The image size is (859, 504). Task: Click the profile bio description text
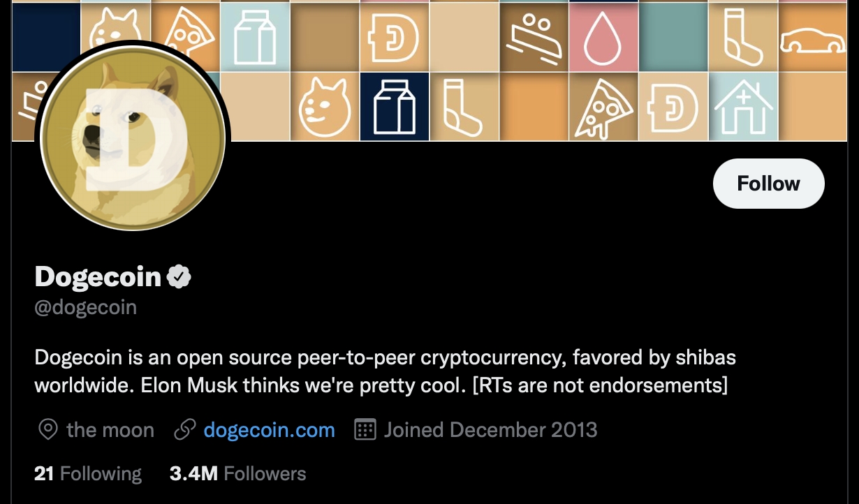[384, 371]
